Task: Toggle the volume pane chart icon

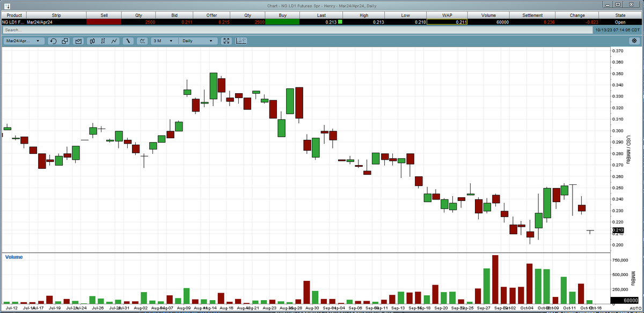Action: 241,41
